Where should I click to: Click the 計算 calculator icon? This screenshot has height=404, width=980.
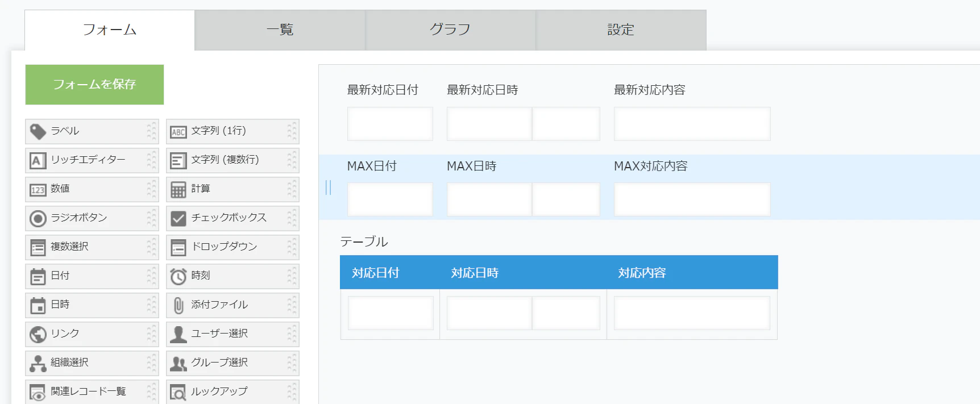[178, 190]
